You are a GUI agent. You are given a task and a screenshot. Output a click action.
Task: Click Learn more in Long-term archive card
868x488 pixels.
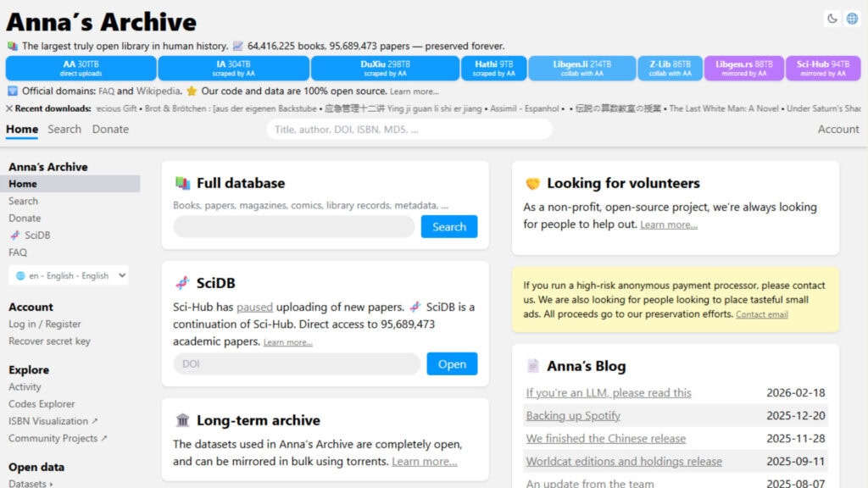point(425,462)
